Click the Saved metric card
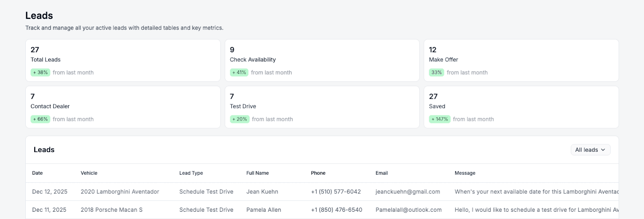644x219 pixels. [521, 107]
